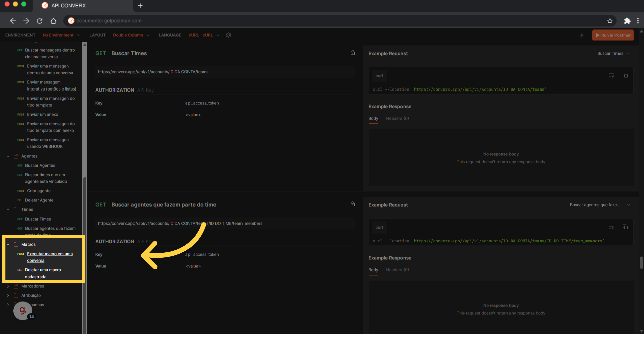Open Enviar uma mensagen usando WEBHOOK

pos(48,143)
